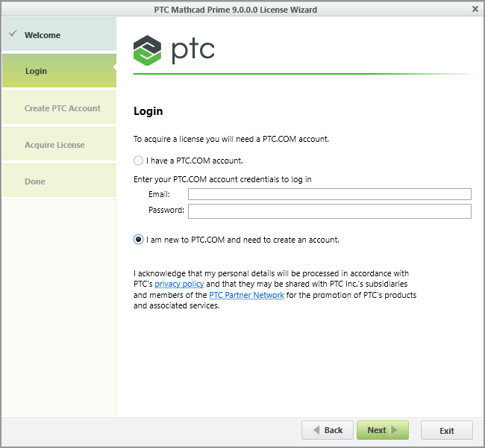Click 'Enter your PTC.COM account credentials' text
The image size is (485, 448).
pos(222,179)
